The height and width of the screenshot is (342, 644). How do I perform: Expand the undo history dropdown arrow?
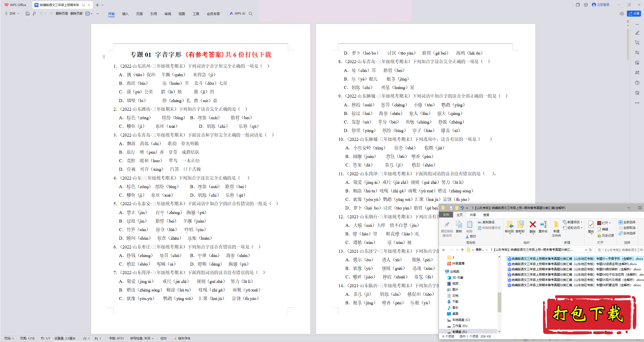click(x=45, y=14)
